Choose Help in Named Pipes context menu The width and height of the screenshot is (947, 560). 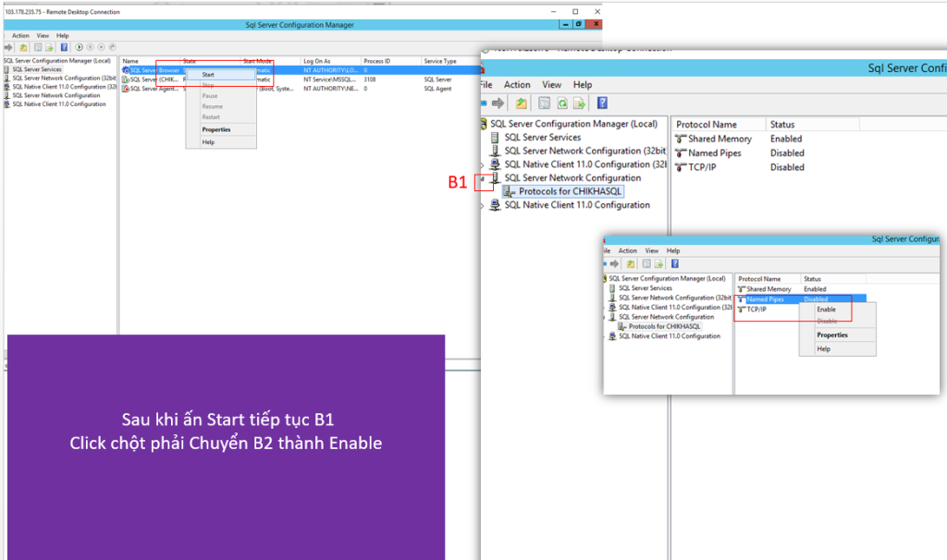pyautogui.click(x=837, y=348)
